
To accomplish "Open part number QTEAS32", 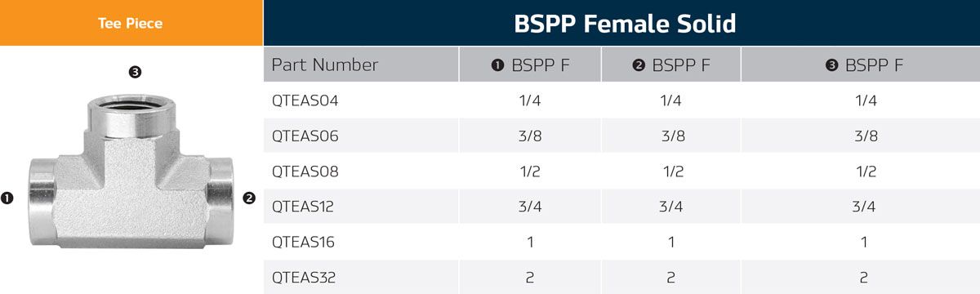I will tap(304, 278).
